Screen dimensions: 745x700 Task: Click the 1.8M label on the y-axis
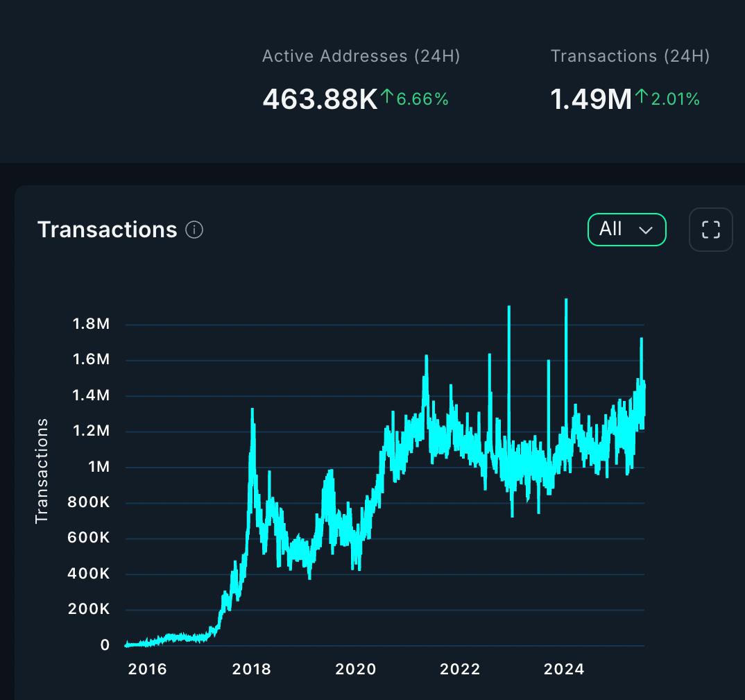tap(91, 325)
